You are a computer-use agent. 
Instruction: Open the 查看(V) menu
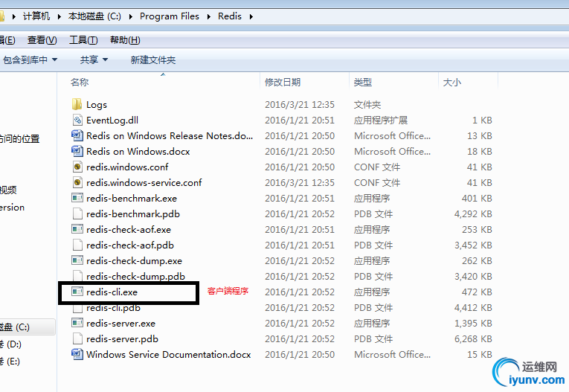42,40
